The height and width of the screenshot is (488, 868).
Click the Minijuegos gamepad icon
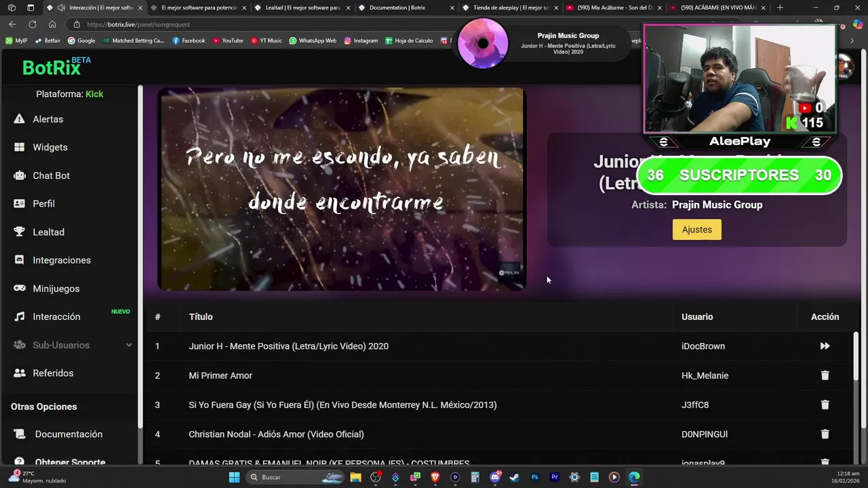pyautogui.click(x=20, y=289)
